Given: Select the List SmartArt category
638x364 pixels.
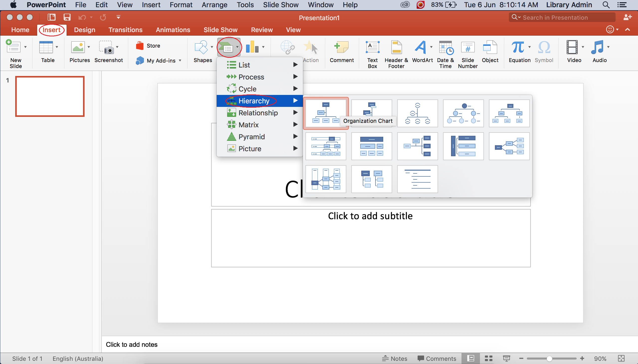Looking at the screenshot, I should click(260, 65).
